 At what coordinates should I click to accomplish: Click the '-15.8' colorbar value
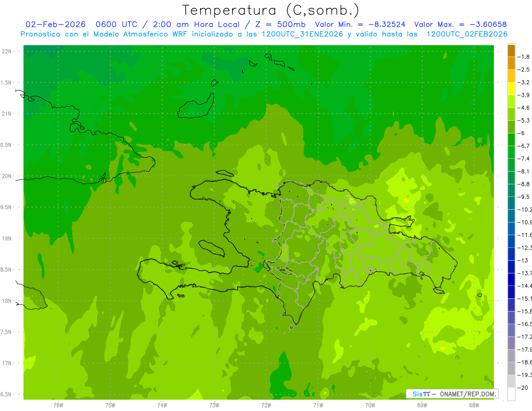(524, 311)
